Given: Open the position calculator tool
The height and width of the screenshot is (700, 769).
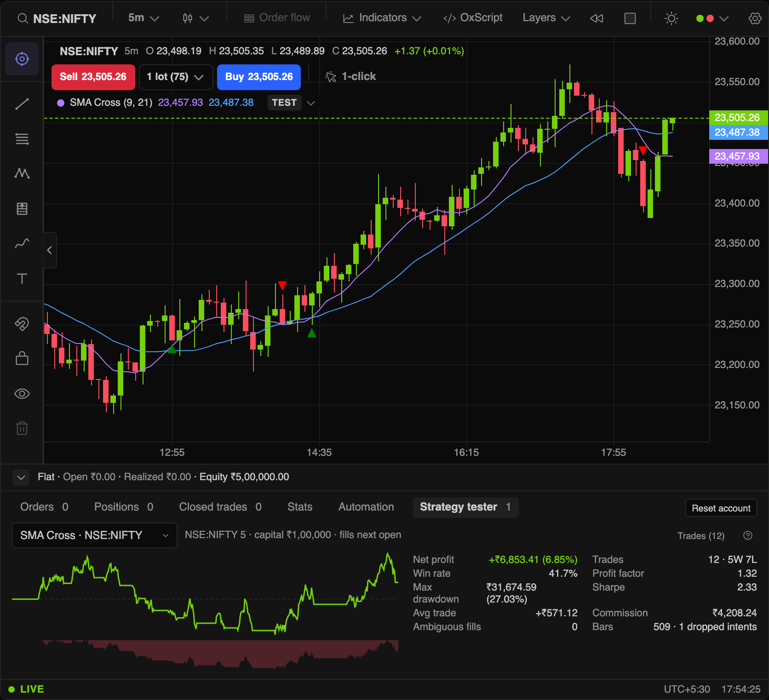Looking at the screenshot, I should pyautogui.click(x=22, y=208).
